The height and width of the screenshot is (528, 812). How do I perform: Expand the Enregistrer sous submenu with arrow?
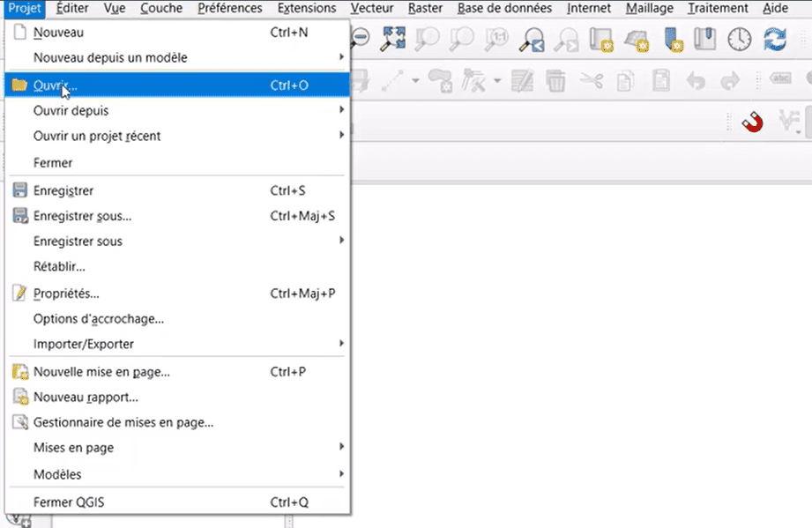tap(177, 241)
